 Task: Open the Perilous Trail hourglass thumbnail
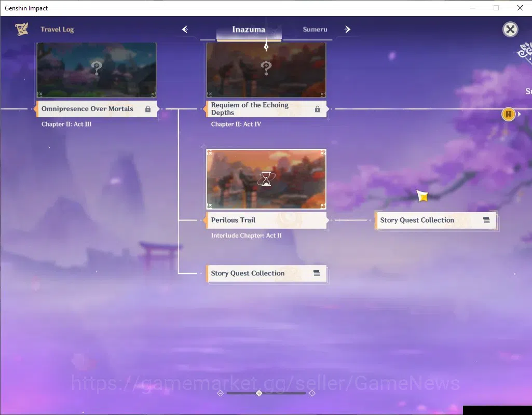266,179
